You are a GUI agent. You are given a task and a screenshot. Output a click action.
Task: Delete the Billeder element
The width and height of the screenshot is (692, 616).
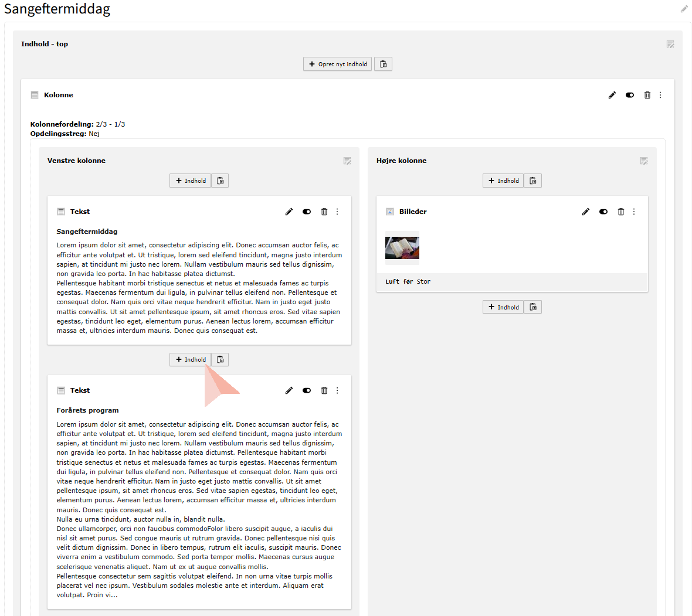click(621, 212)
